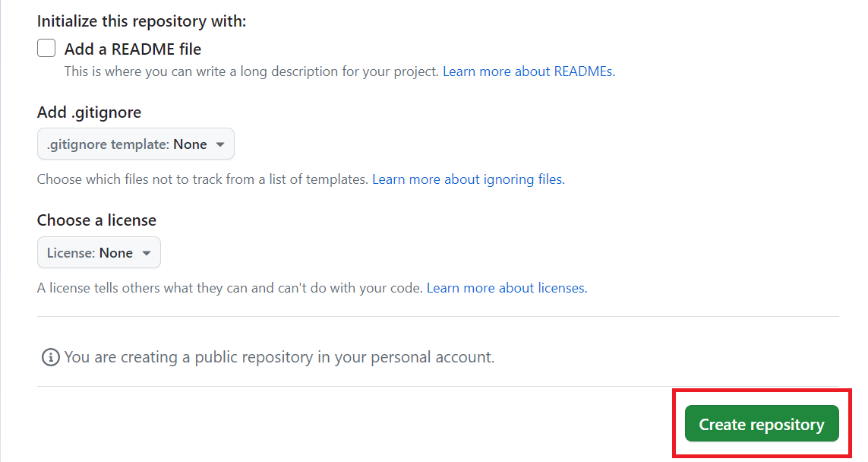
Task: Click the public repository notice text
Action: coord(279,357)
